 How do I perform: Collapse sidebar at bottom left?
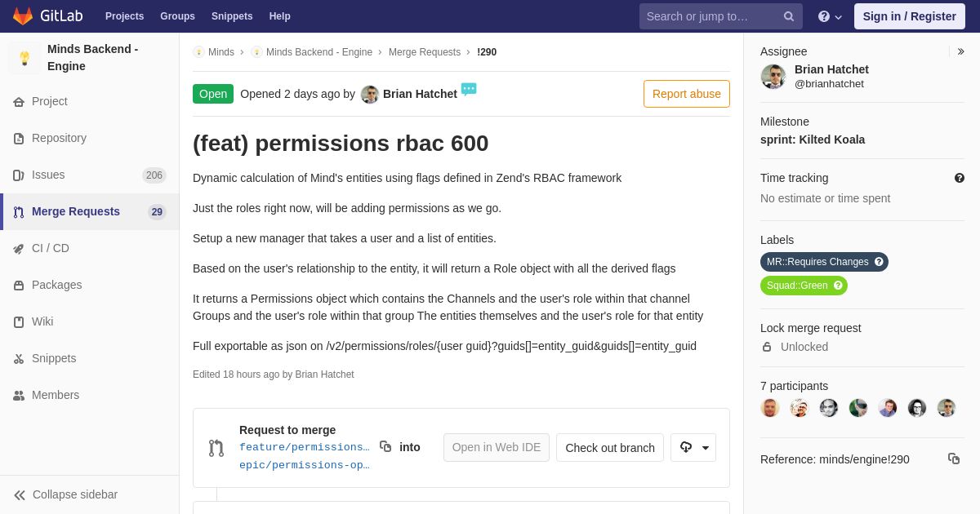(66, 494)
